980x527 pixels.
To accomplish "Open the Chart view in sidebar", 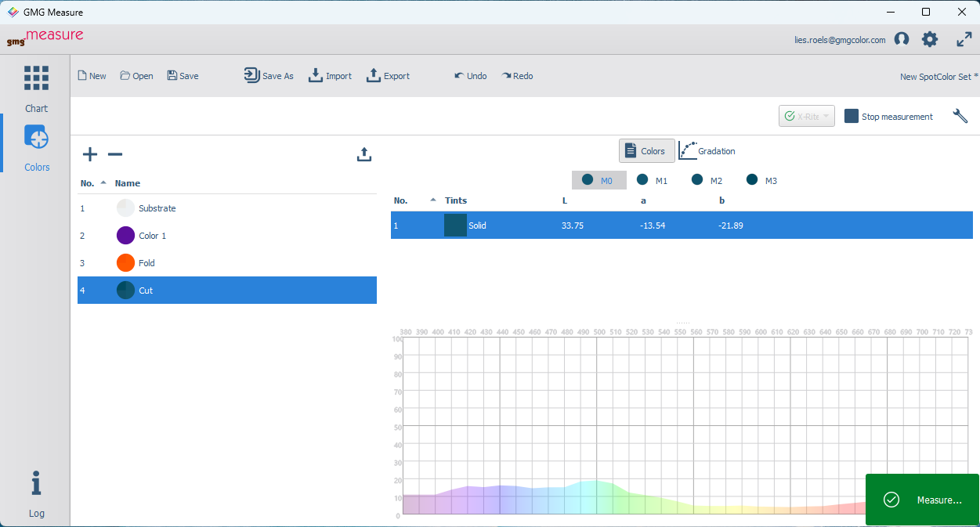I will coord(36,88).
